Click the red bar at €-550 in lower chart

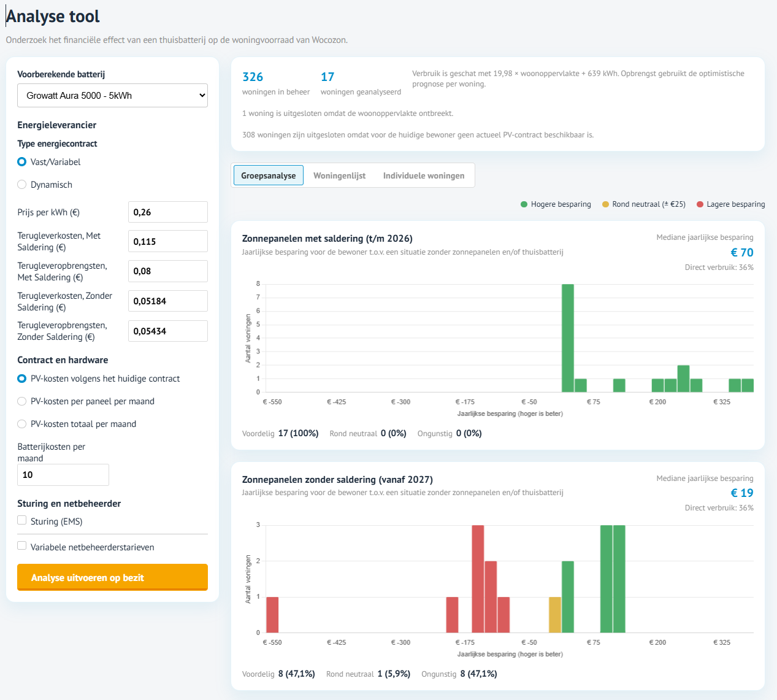point(272,615)
